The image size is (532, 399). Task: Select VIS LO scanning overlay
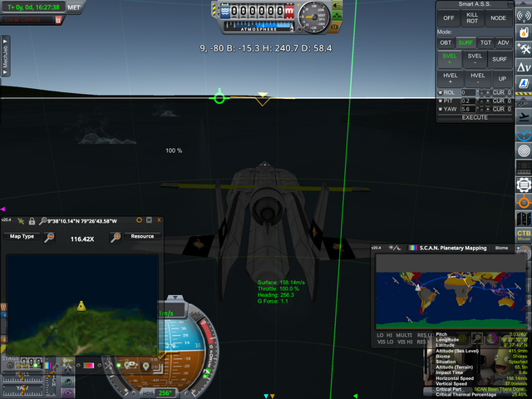point(385,342)
